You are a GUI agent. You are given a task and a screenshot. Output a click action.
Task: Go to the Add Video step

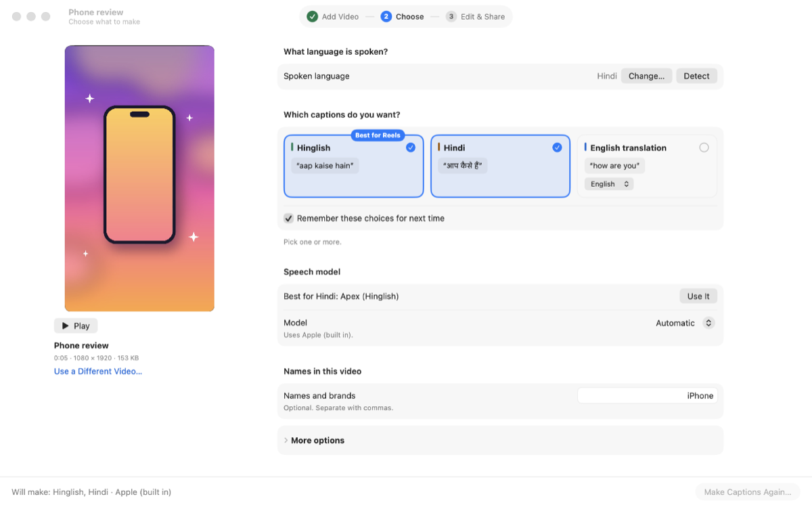point(333,16)
